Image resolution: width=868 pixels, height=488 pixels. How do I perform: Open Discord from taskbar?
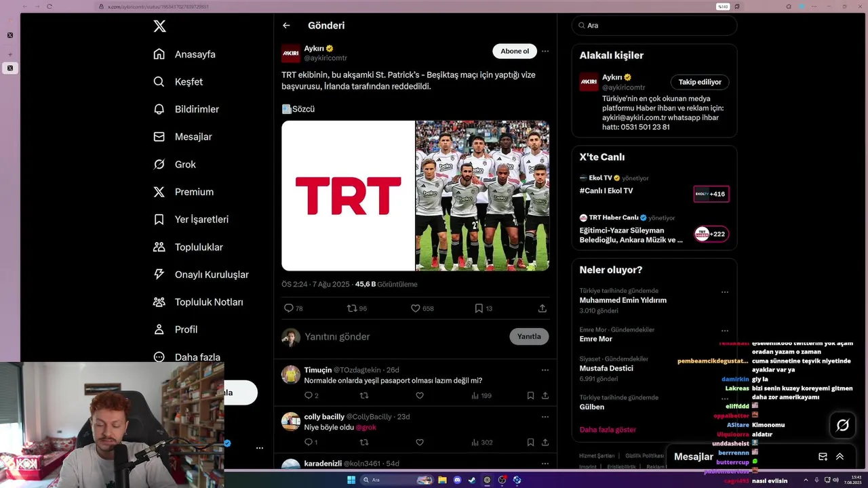[457, 480]
